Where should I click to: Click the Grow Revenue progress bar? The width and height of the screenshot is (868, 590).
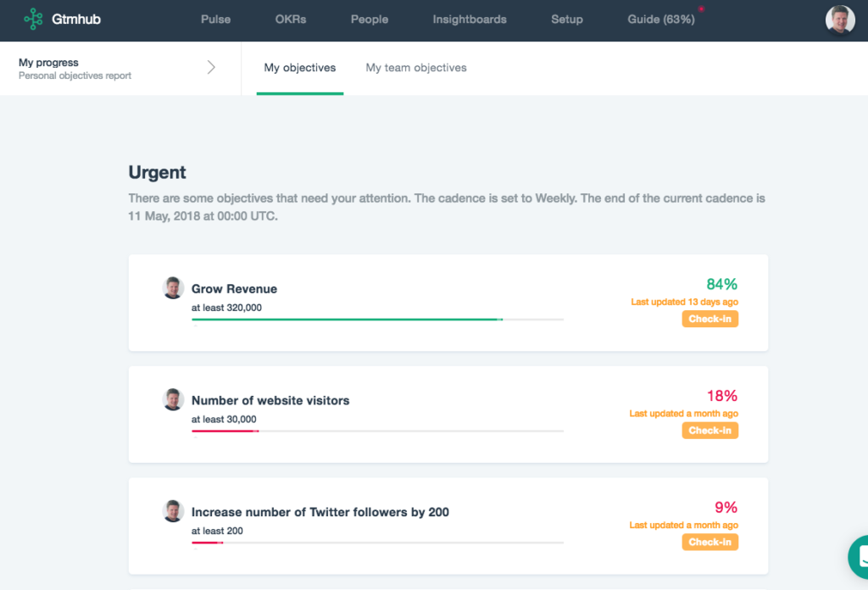377,320
